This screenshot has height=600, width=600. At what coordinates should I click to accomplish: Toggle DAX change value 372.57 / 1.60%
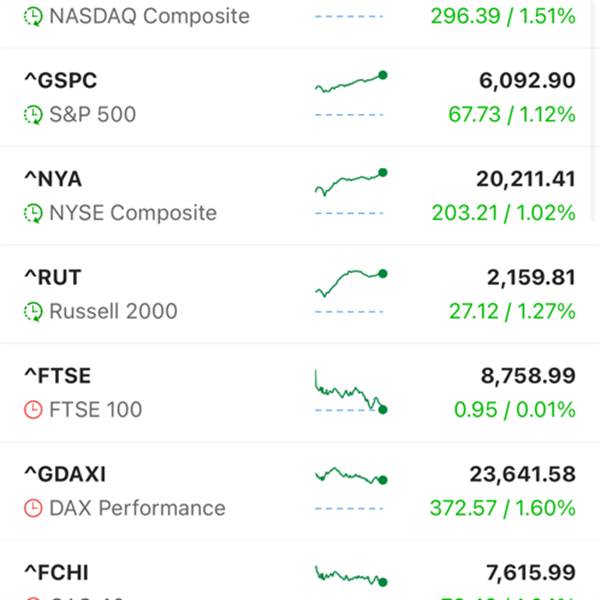[503, 508]
